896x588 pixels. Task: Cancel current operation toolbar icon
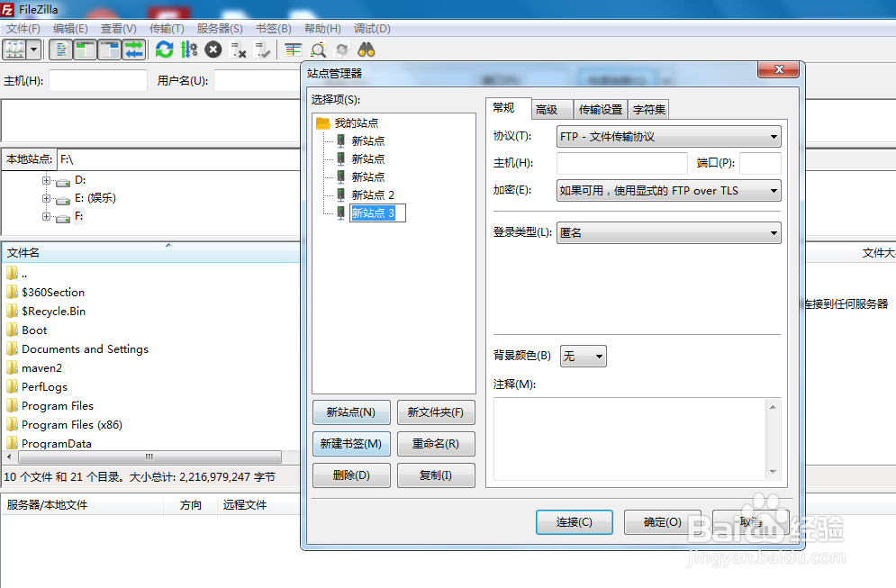click(213, 50)
